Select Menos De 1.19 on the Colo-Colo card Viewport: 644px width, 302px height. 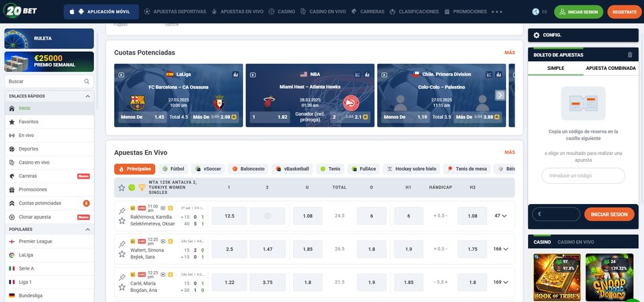tap(405, 117)
